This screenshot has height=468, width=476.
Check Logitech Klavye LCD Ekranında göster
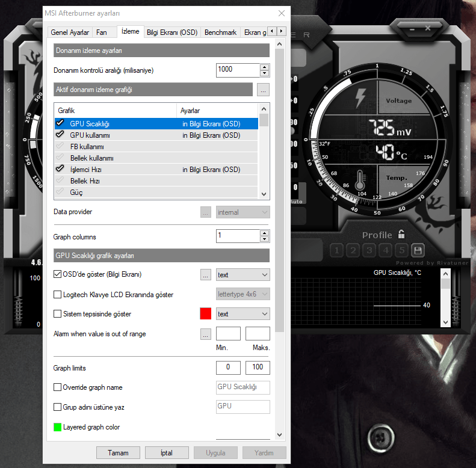click(x=57, y=294)
